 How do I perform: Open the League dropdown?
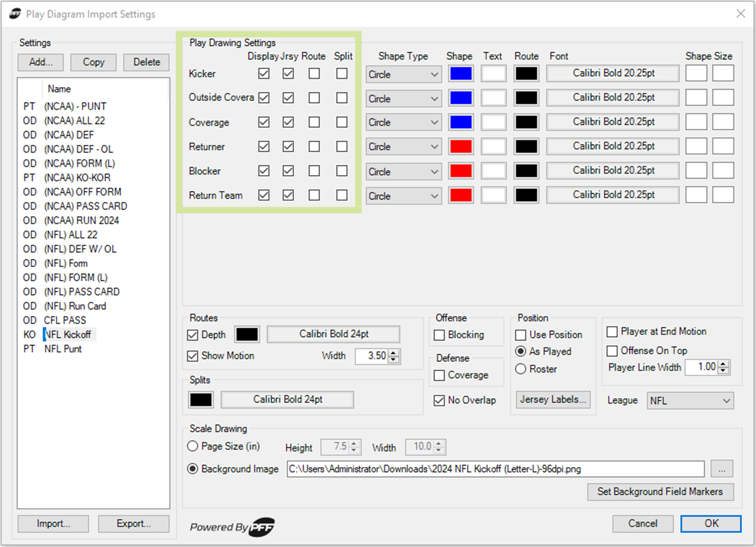click(x=689, y=401)
